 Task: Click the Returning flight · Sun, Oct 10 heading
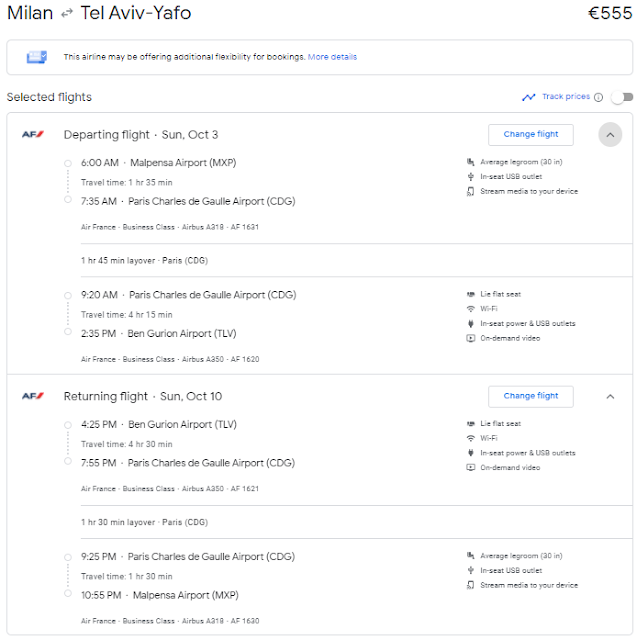pos(143,396)
